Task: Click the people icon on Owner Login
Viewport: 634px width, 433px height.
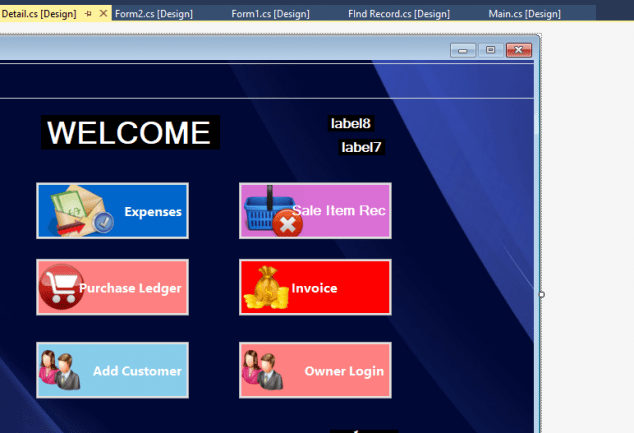Action: point(262,370)
